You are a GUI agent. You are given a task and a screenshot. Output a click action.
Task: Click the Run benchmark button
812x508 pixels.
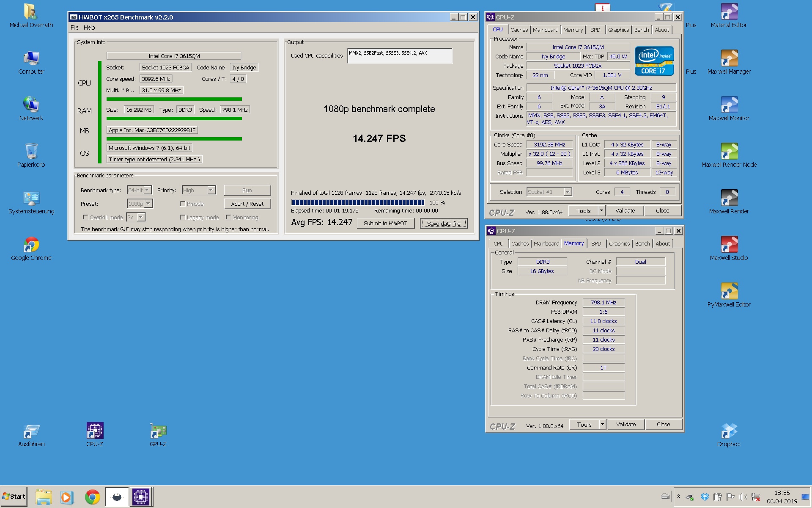[247, 190]
